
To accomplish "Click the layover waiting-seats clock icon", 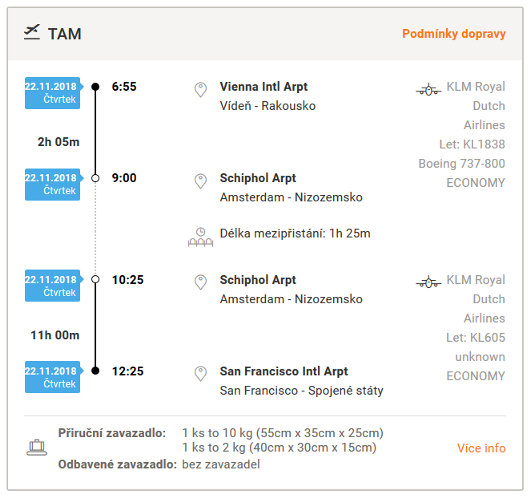I will point(200,237).
